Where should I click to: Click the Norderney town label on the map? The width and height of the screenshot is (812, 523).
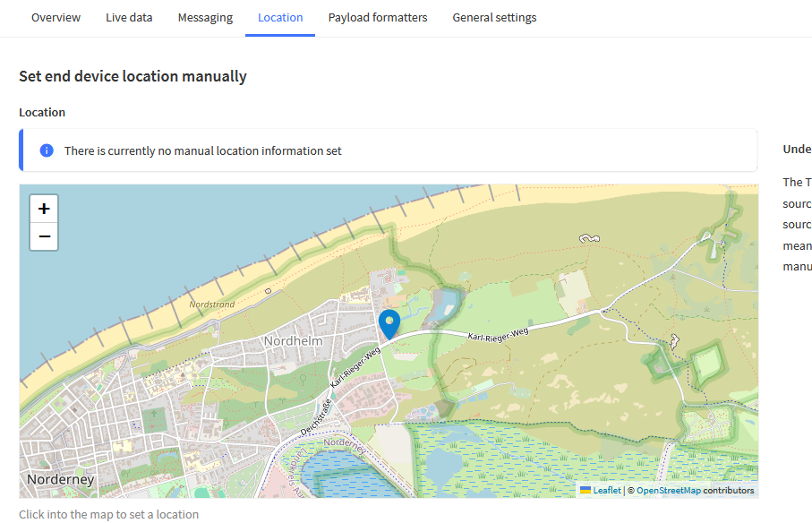(61, 479)
